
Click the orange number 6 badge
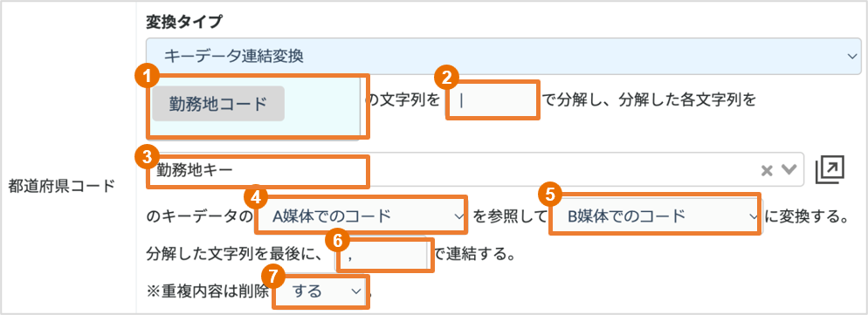[338, 239]
